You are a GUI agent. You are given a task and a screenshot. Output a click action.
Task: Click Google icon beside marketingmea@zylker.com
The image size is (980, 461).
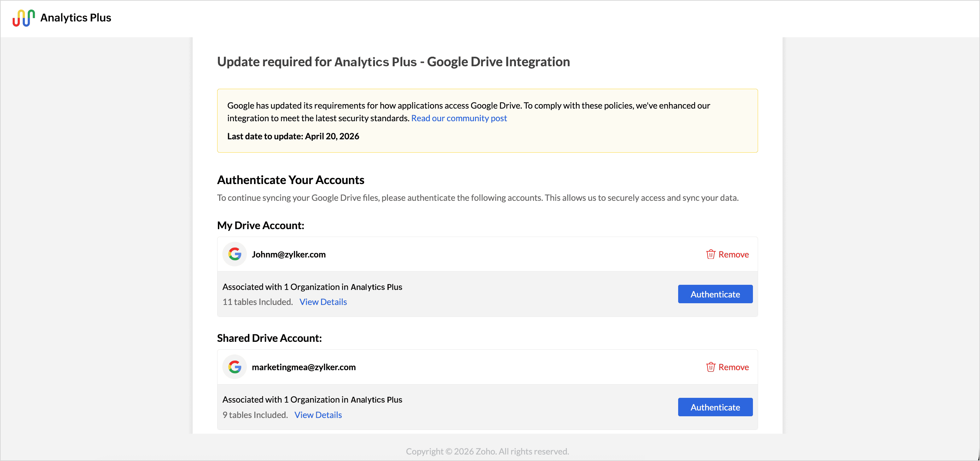click(x=235, y=367)
